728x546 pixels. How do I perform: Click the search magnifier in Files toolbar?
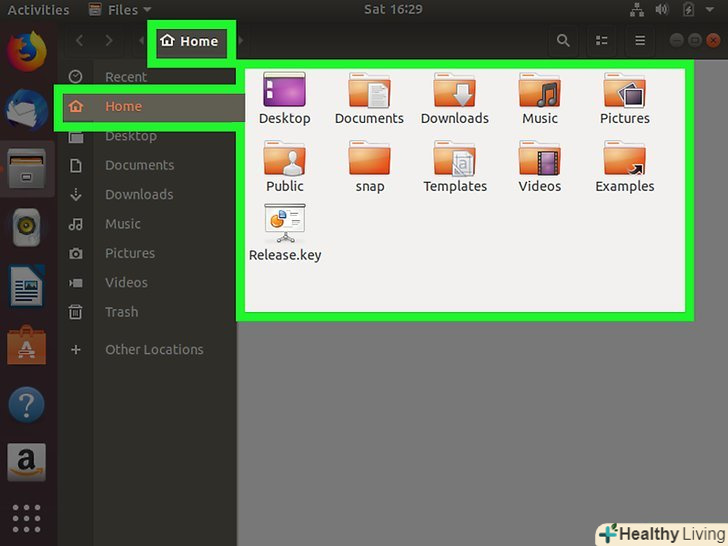[563, 41]
